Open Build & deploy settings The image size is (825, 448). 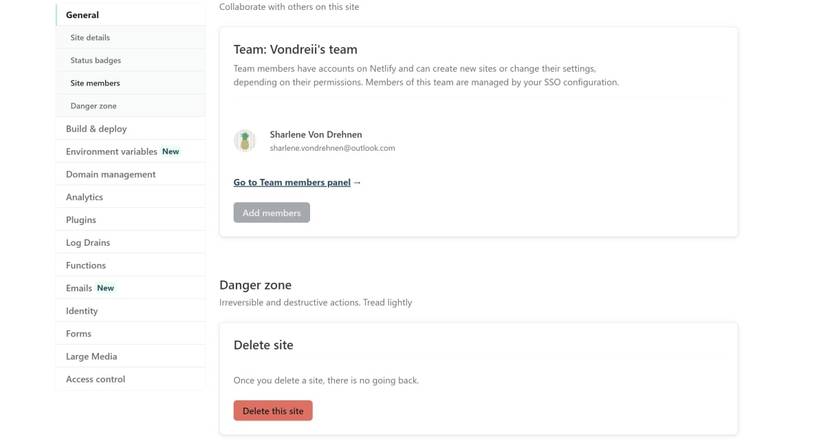click(x=96, y=129)
